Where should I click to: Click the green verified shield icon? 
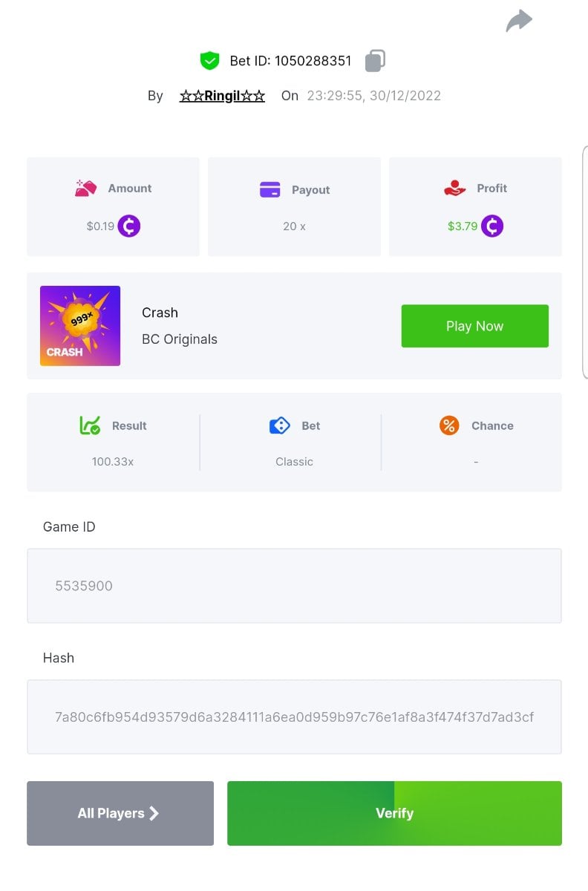coord(210,61)
